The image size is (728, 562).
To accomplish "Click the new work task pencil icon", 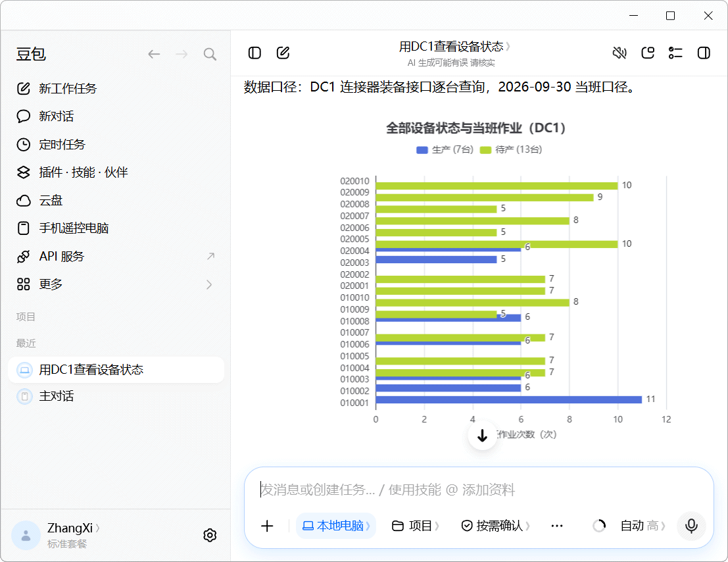I will click(23, 88).
